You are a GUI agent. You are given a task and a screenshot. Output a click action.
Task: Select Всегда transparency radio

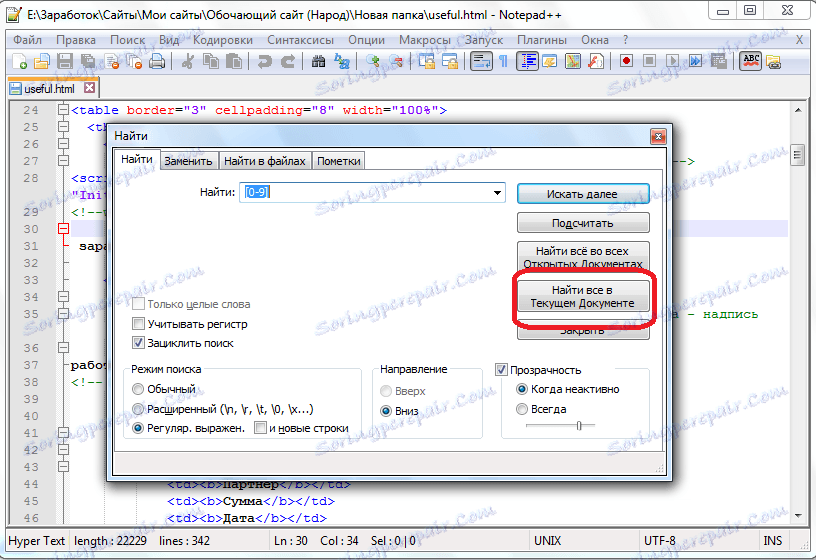[x=522, y=409]
